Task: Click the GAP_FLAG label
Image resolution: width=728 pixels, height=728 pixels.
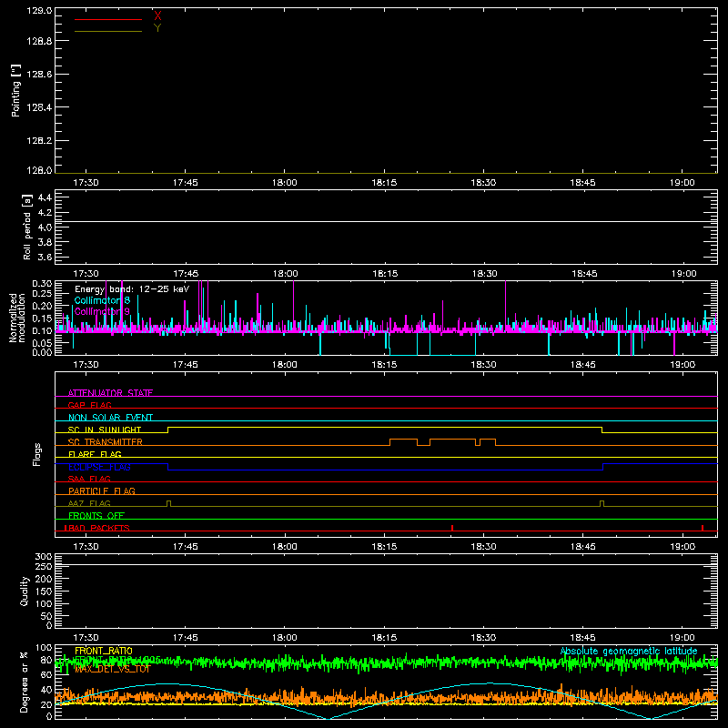Action: click(x=89, y=405)
